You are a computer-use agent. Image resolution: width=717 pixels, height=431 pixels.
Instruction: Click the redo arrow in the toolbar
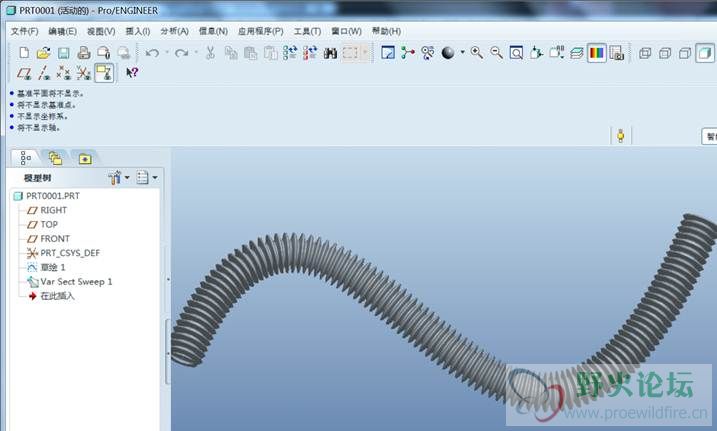pos(182,53)
